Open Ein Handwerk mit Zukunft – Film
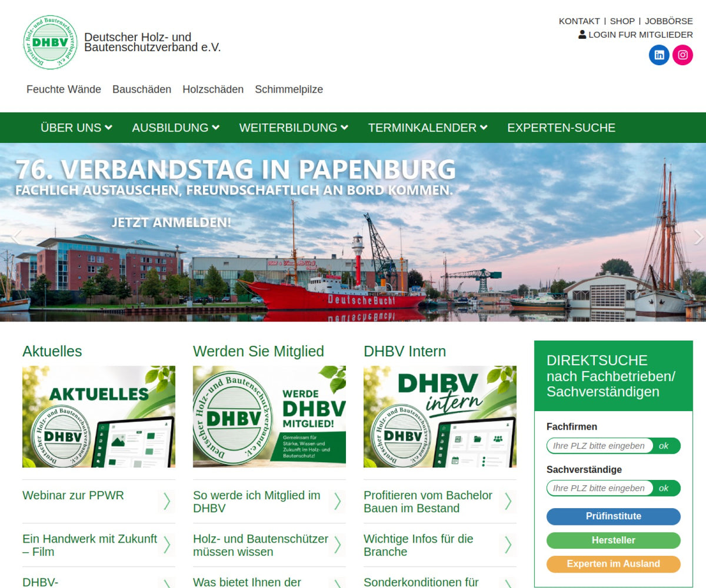 click(x=90, y=545)
